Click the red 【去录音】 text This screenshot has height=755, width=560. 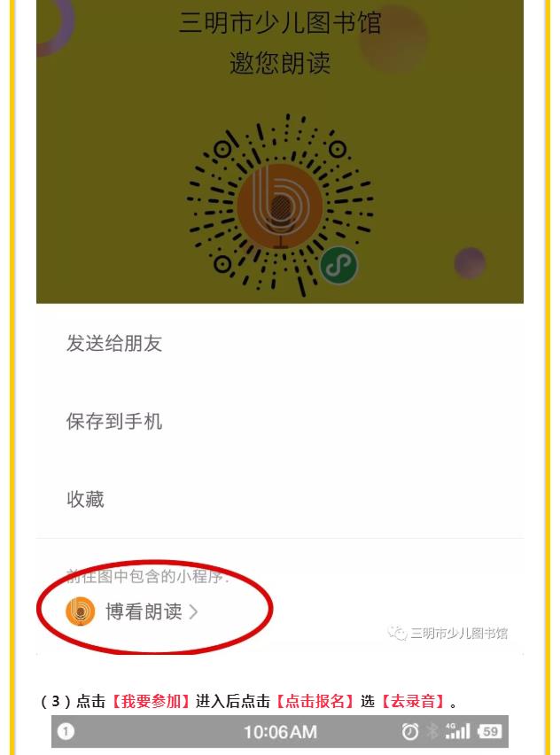tap(413, 701)
